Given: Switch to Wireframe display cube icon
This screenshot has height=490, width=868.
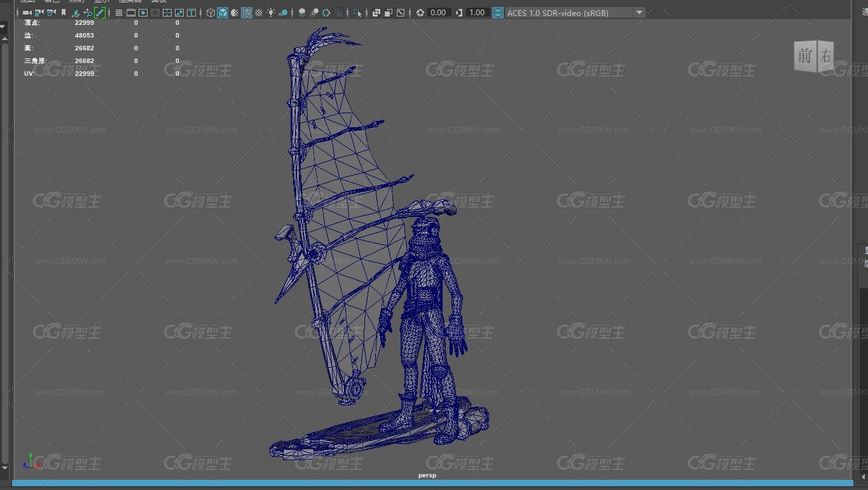Looking at the screenshot, I should coord(210,13).
